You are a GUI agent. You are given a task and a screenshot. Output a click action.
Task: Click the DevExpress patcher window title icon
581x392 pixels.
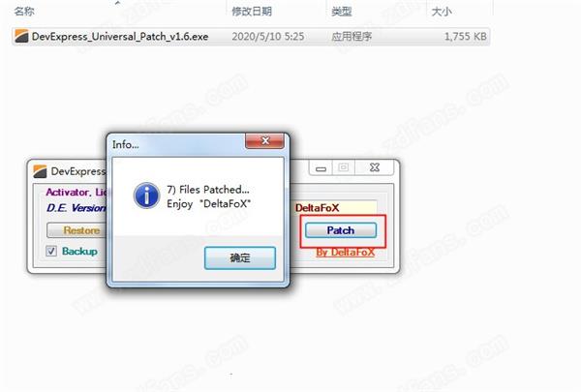click(x=40, y=171)
